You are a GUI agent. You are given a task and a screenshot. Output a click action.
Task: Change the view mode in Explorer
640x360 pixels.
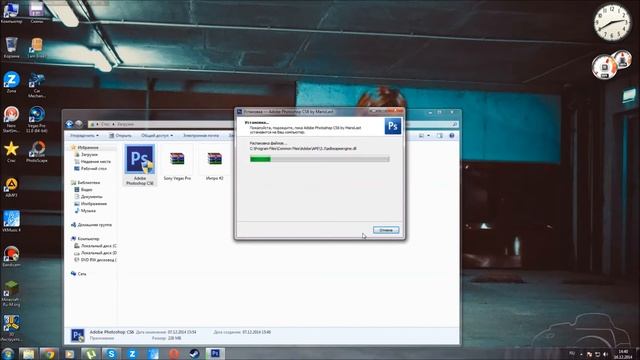[x=421, y=136]
